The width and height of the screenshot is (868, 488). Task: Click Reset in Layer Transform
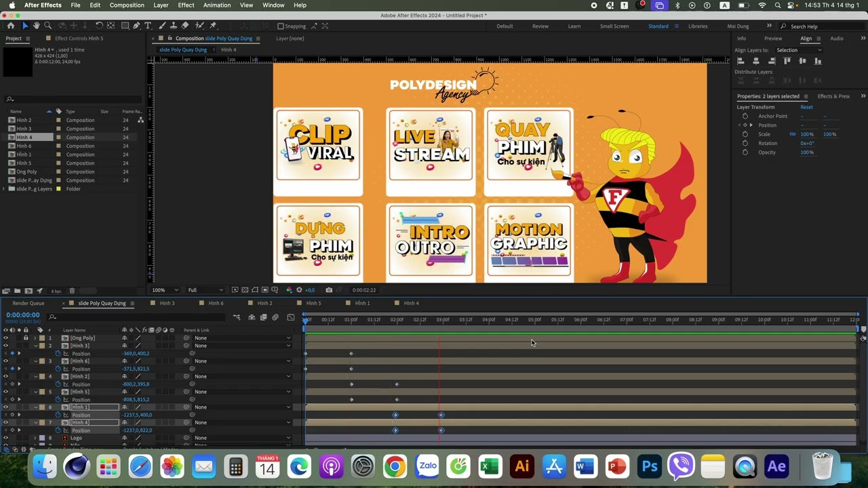[806, 107]
